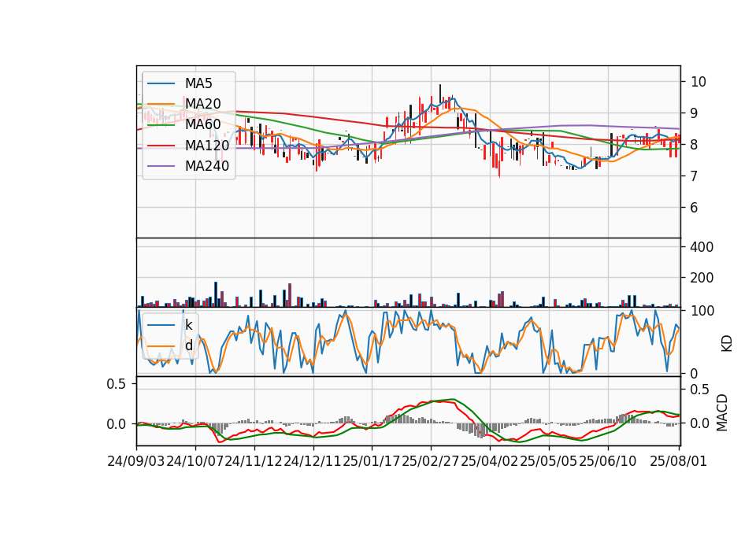This screenshot has height=543, width=756.
Task: Click the volume axis value 200
Action: coord(702,278)
